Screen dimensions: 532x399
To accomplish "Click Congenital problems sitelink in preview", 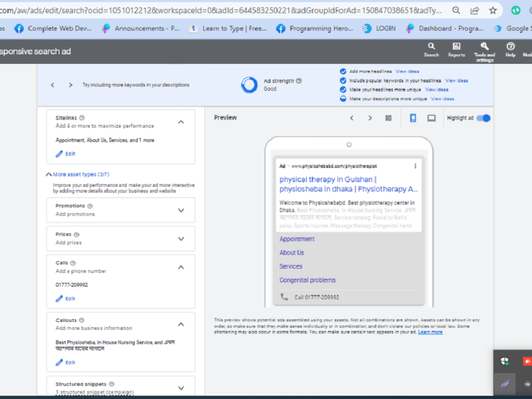I will (x=307, y=280).
